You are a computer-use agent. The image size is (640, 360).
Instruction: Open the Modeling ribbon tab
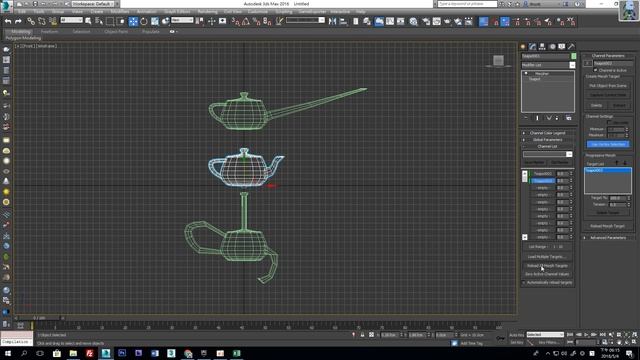pyautogui.click(x=21, y=31)
